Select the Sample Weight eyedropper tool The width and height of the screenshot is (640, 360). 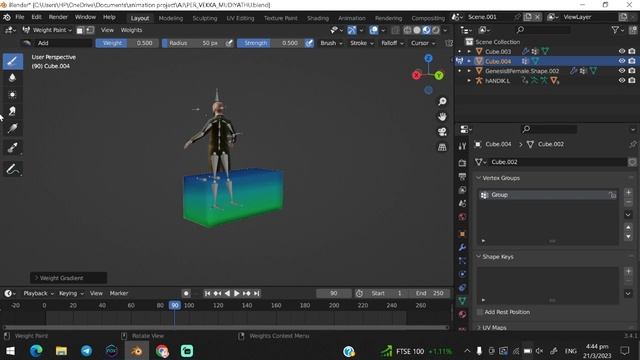(x=13, y=147)
